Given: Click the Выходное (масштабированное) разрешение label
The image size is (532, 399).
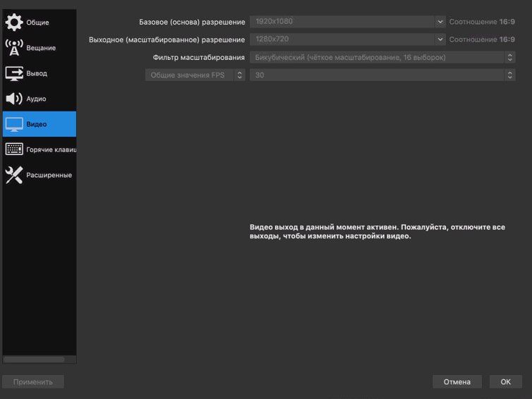Looking at the screenshot, I should pyautogui.click(x=167, y=39).
